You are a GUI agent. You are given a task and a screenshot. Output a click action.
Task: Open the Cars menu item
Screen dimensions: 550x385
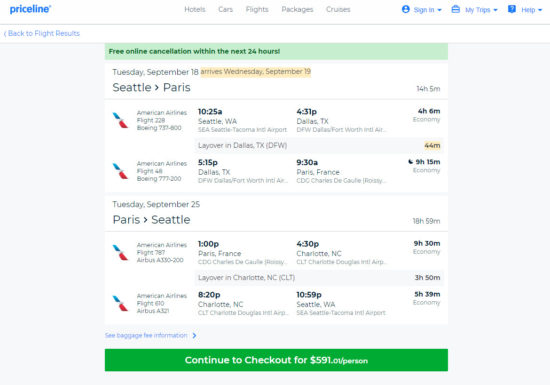tap(226, 9)
